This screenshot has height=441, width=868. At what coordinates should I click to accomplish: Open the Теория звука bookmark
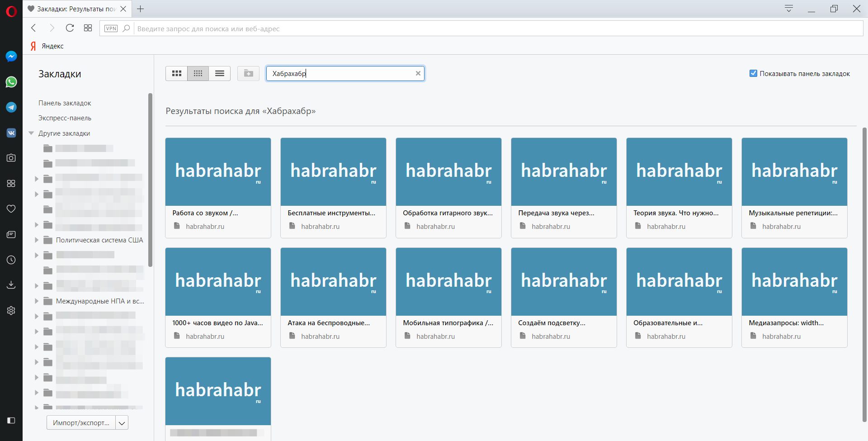click(x=679, y=188)
